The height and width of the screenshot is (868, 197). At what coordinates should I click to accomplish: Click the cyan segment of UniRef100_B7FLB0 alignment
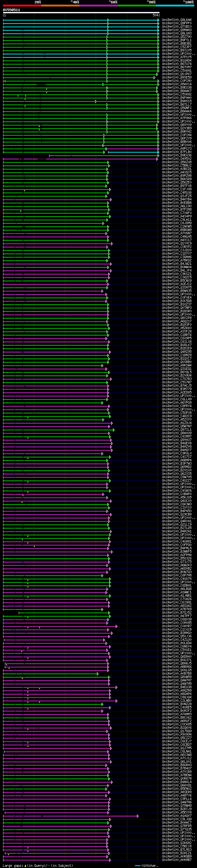click(133, 152)
